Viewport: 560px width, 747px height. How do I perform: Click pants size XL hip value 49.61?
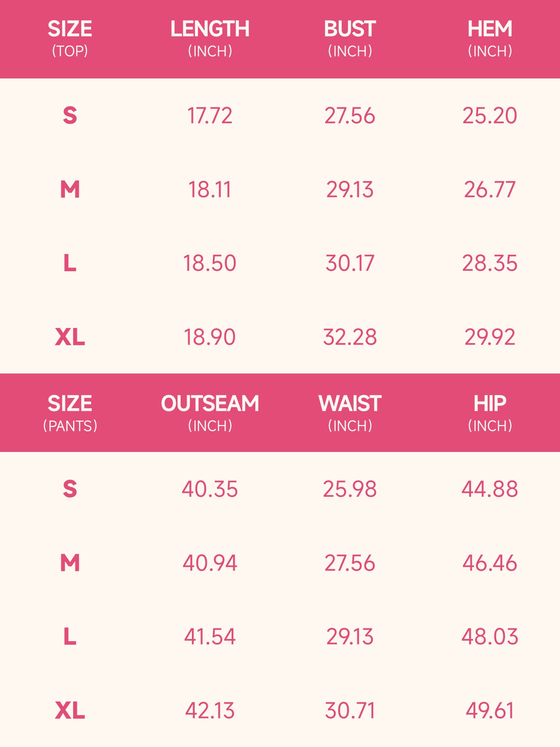click(490, 710)
